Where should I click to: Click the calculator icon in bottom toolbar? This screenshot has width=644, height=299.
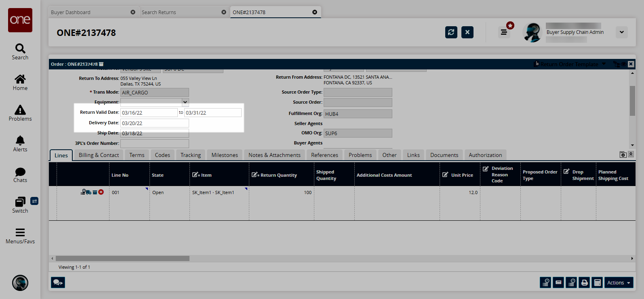(x=597, y=283)
